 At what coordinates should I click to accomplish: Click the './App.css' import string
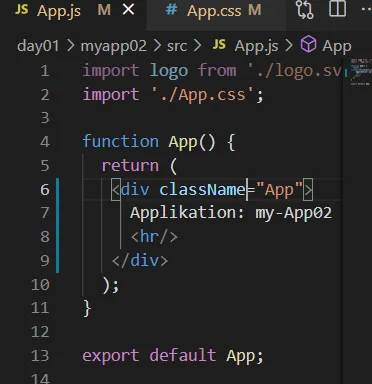(203, 95)
